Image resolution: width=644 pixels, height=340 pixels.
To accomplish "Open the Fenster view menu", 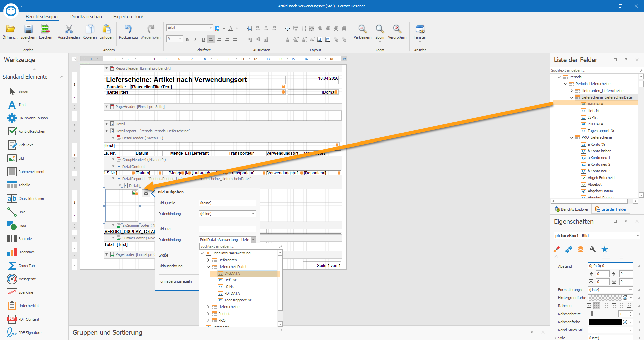I will click(420, 33).
